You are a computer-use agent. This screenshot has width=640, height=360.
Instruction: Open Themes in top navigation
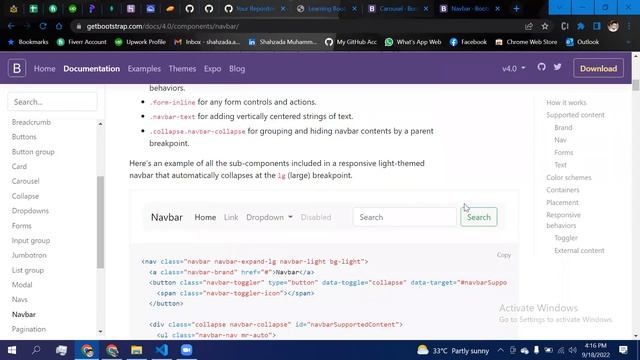(182, 69)
